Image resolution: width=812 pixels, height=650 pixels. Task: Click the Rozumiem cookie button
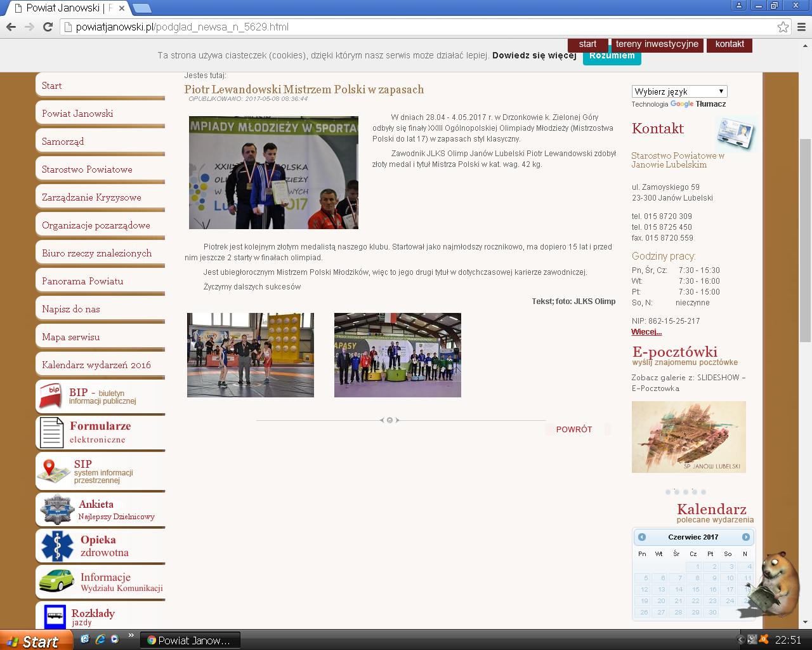pos(612,56)
